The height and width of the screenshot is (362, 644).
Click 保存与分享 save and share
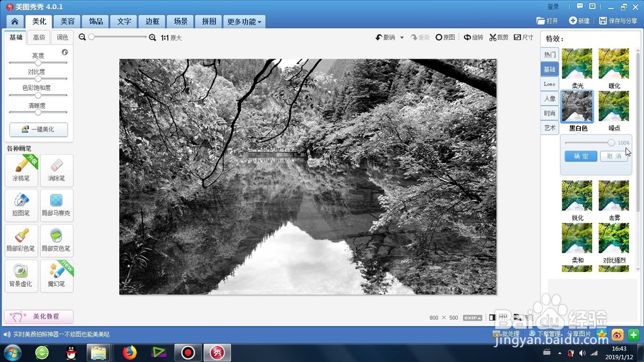coord(618,21)
